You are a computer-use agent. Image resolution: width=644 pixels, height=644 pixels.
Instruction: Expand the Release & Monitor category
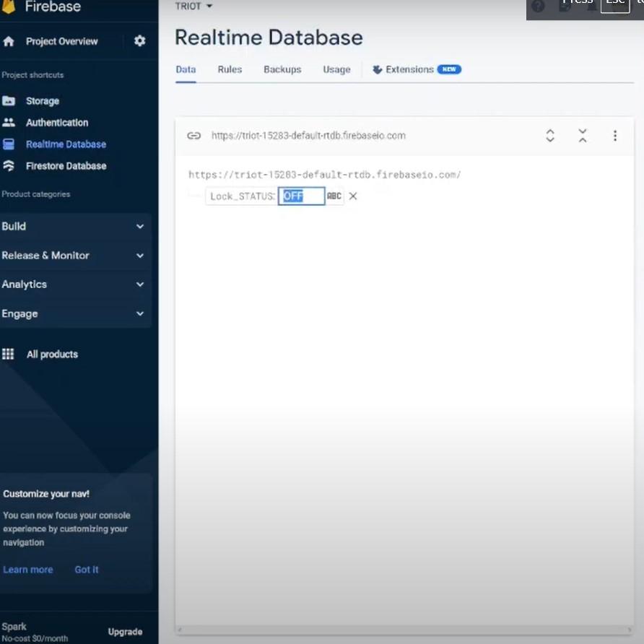[x=139, y=256]
